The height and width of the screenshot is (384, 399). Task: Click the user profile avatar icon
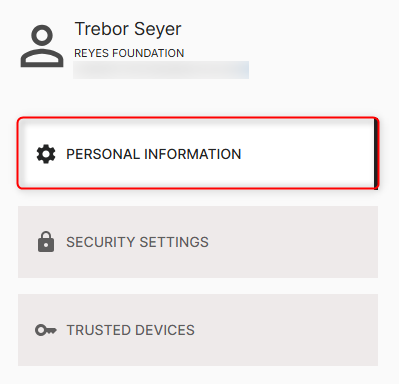point(42,46)
